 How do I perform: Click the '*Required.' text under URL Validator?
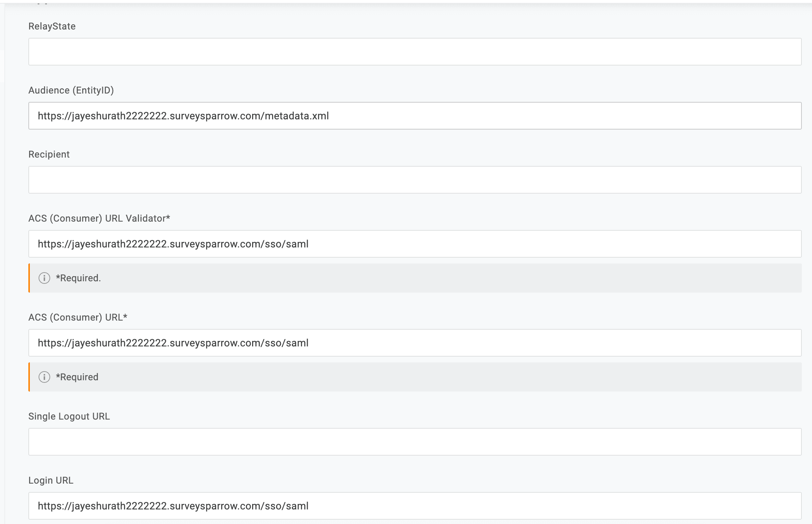coord(78,278)
